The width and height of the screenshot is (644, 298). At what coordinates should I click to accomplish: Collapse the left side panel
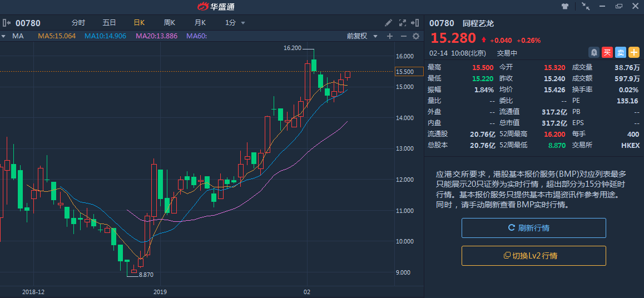[7, 23]
